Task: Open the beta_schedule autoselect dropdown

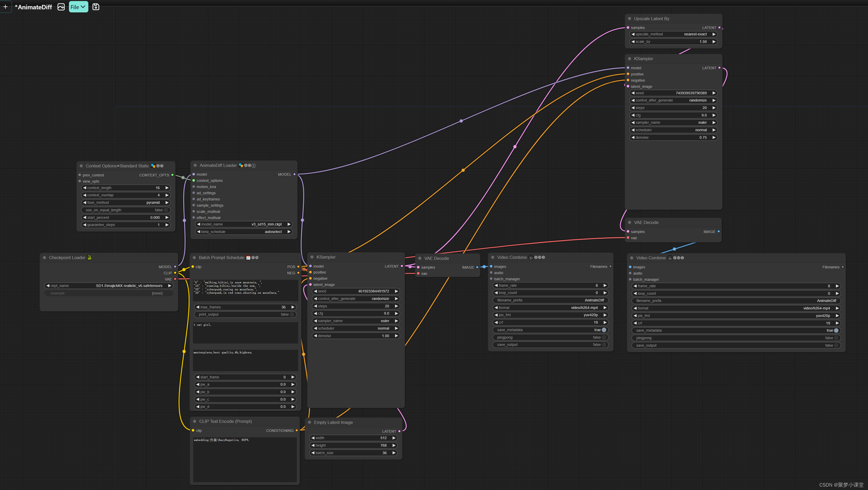Action: (244, 231)
